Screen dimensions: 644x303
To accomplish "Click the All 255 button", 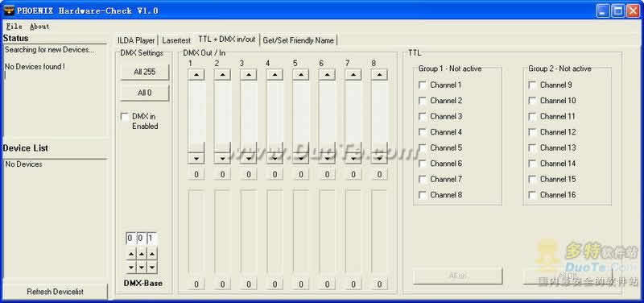I will pyautogui.click(x=145, y=72).
